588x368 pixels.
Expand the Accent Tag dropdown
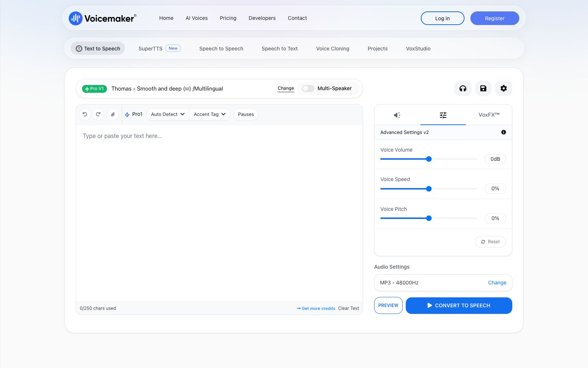(209, 114)
